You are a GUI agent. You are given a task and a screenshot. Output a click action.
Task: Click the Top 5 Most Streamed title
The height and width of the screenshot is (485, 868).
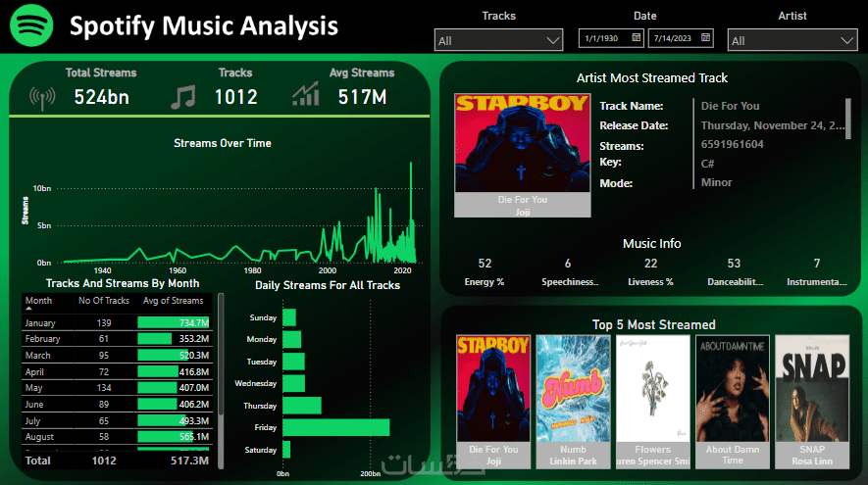pyautogui.click(x=654, y=324)
